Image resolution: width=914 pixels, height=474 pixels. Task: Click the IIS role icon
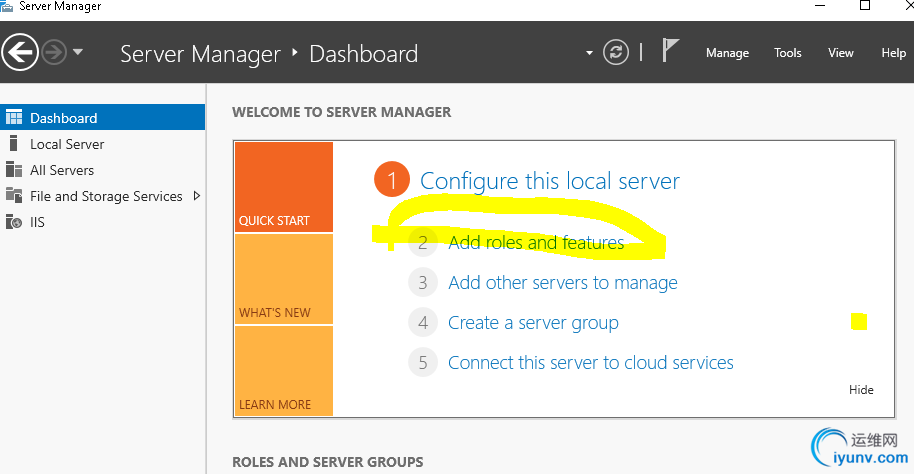[14, 222]
